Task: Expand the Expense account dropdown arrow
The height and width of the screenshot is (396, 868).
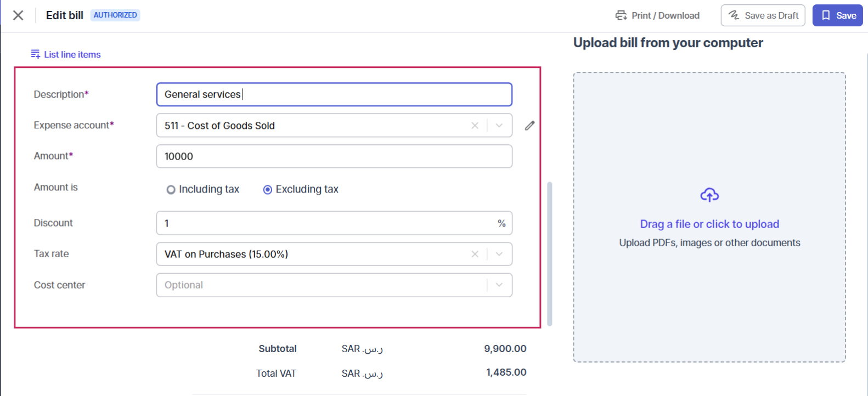Action: pos(499,126)
